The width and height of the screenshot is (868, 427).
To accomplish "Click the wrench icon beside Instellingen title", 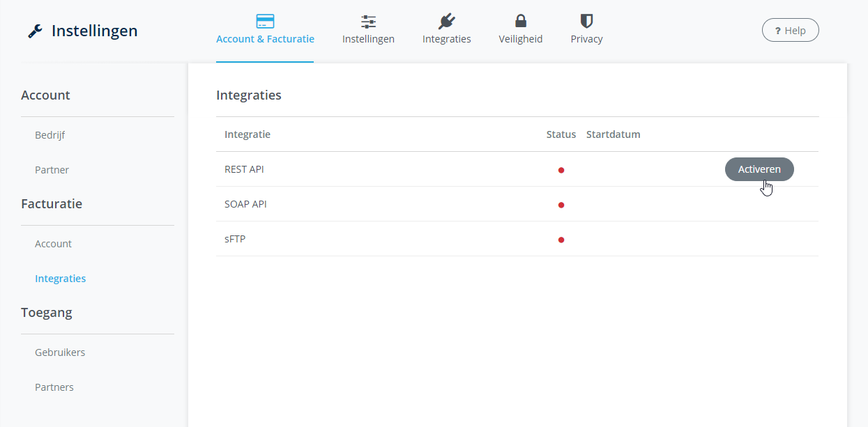I will click(35, 31).
